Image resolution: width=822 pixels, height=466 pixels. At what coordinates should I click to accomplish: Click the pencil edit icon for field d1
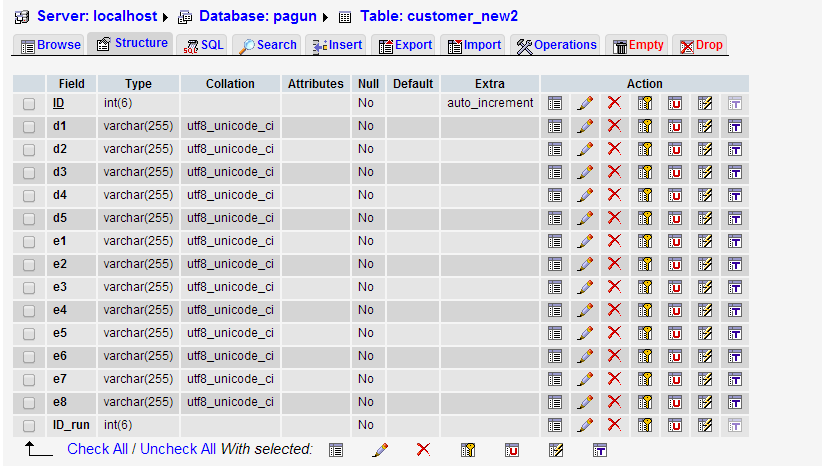click(585, 126)
